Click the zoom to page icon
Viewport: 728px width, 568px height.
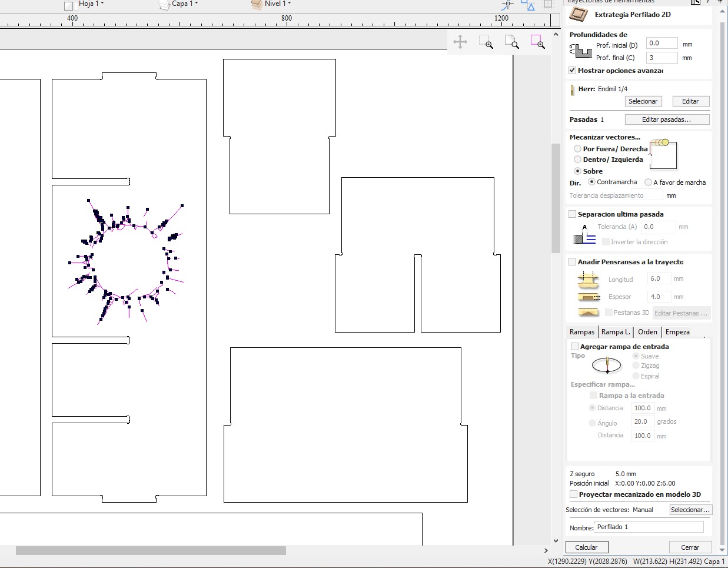click(x=512, y=42)
